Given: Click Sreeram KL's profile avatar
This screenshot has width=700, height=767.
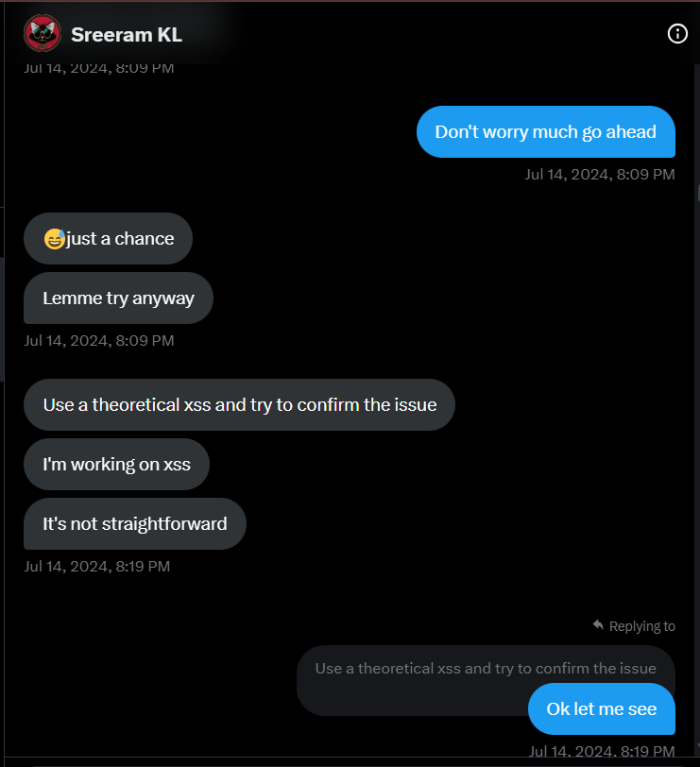Looking at the screenshot, I should pos(43,33).
